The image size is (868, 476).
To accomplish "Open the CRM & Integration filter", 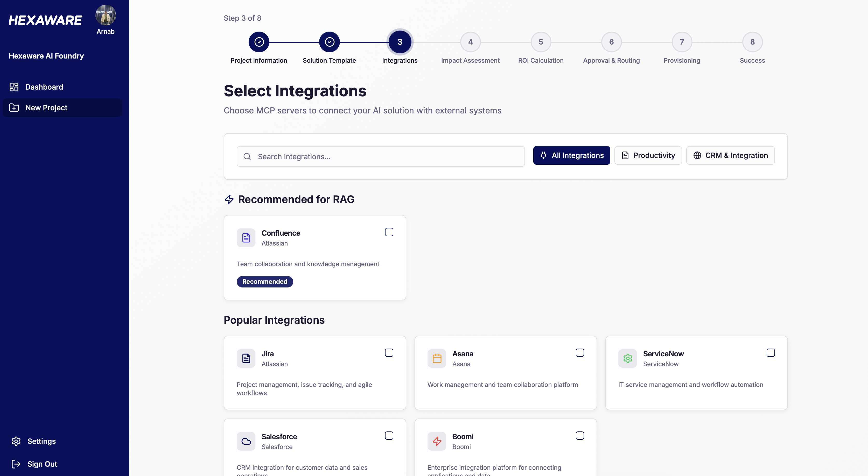I will 730,155.
